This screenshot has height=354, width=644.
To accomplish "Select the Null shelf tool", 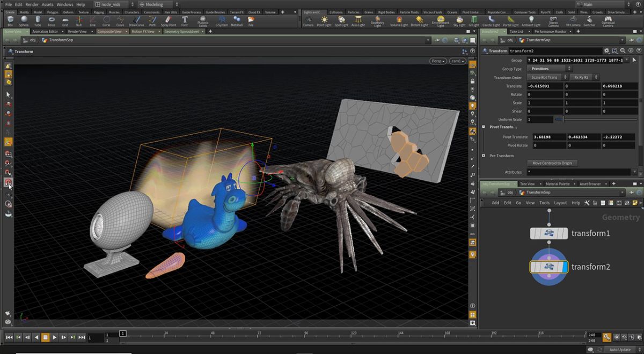I will click(x=79, y=21).
